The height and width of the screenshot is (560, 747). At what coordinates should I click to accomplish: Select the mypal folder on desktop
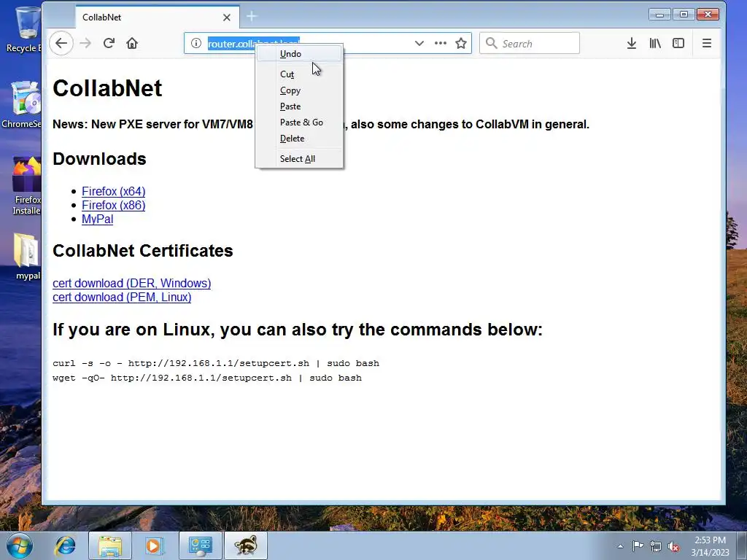pos(27,256)
